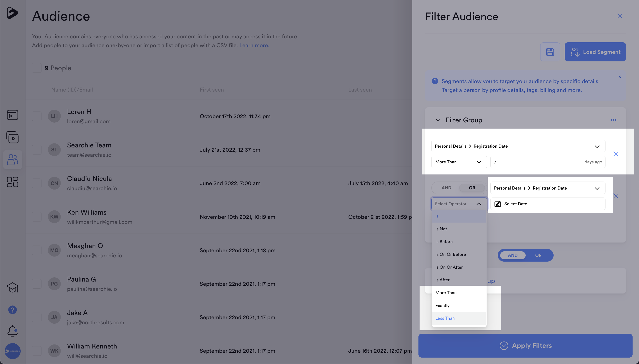
Task: Choose Less Than from operator list
Action: pos(445,318)
